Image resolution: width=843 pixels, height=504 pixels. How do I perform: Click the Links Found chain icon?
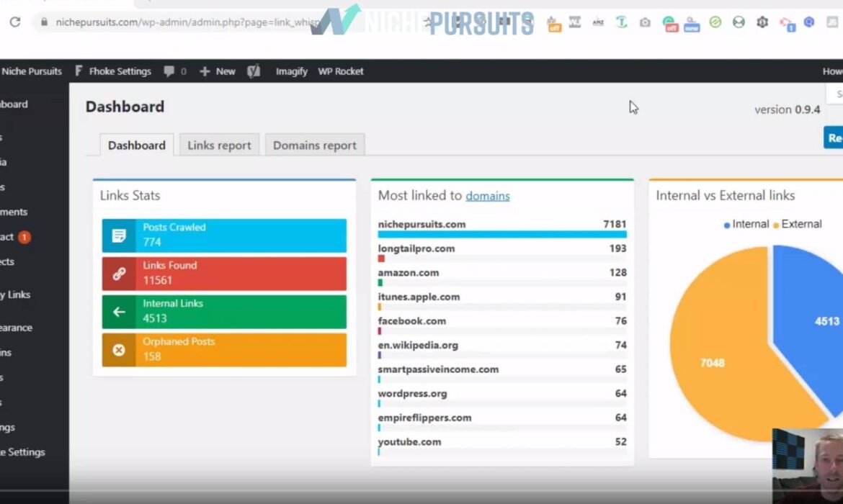tap(119, 274)
